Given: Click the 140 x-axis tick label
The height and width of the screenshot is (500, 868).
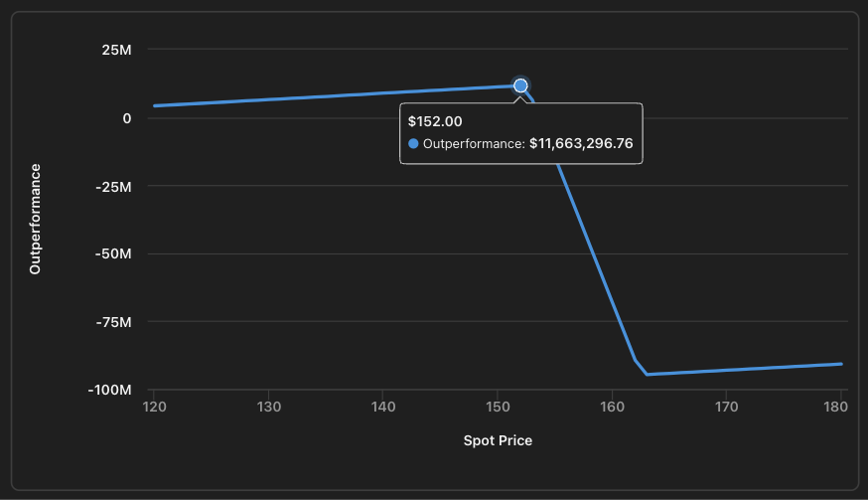Looking at the screenshot, I should pyautogui.click(x=383, y=407).
